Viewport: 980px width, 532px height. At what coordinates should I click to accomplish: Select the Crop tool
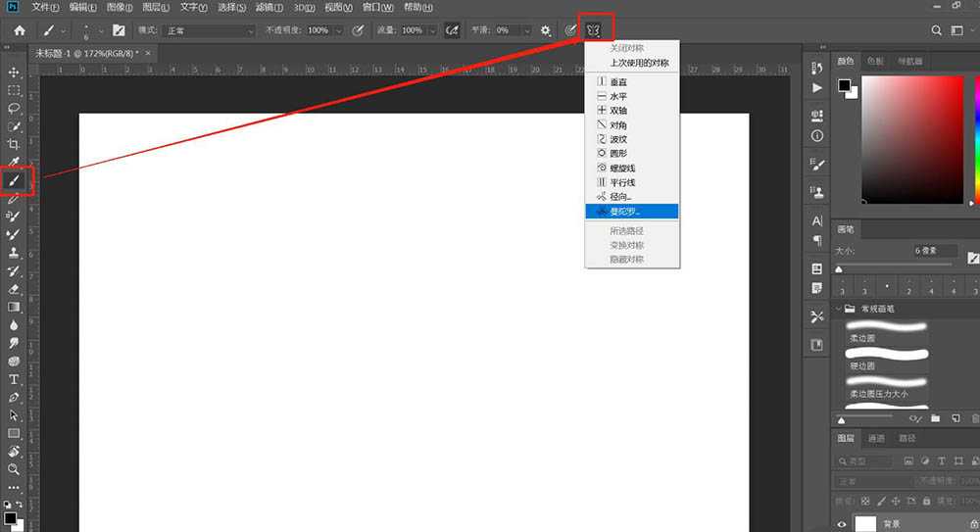coord(15,144)
